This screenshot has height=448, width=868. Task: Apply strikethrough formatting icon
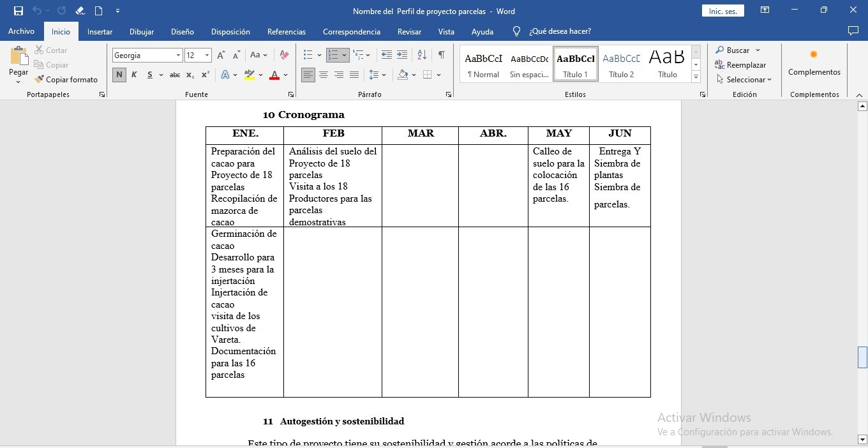174,75
